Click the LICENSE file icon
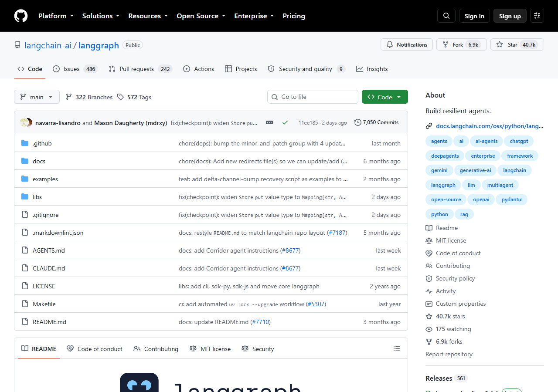The image size is (558, 392). pos(25,286)
